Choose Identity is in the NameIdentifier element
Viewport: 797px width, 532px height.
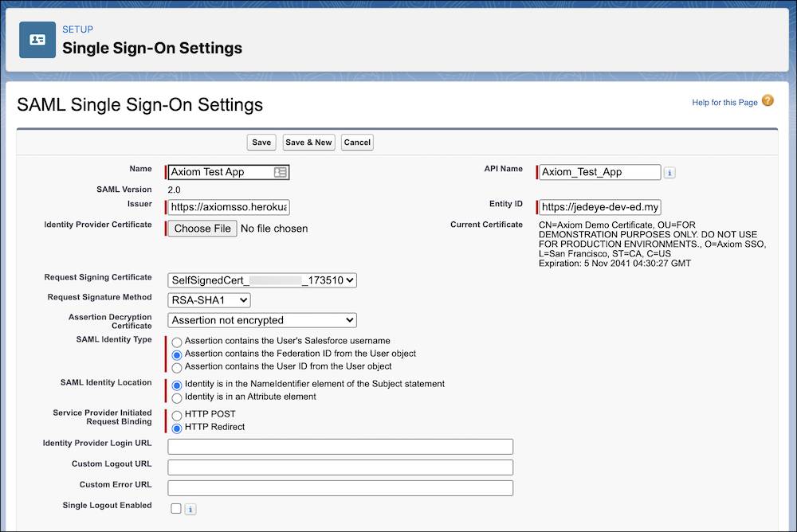click(177, 385)
